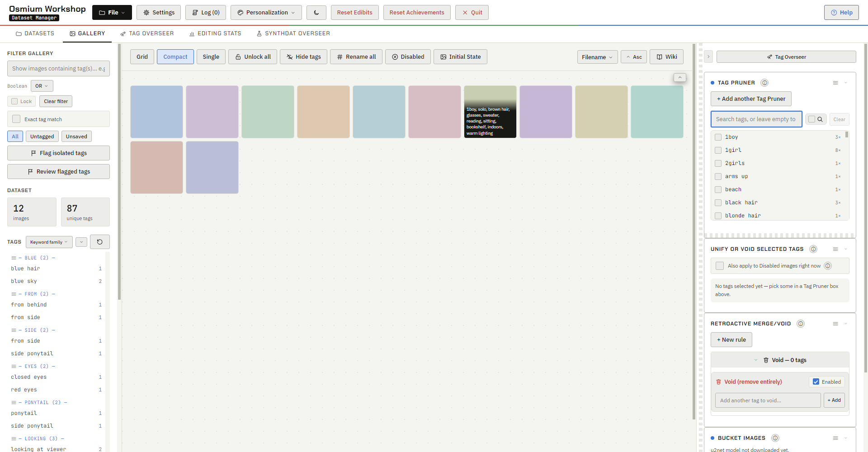Open the File dropdown menu

coord(112,13)
